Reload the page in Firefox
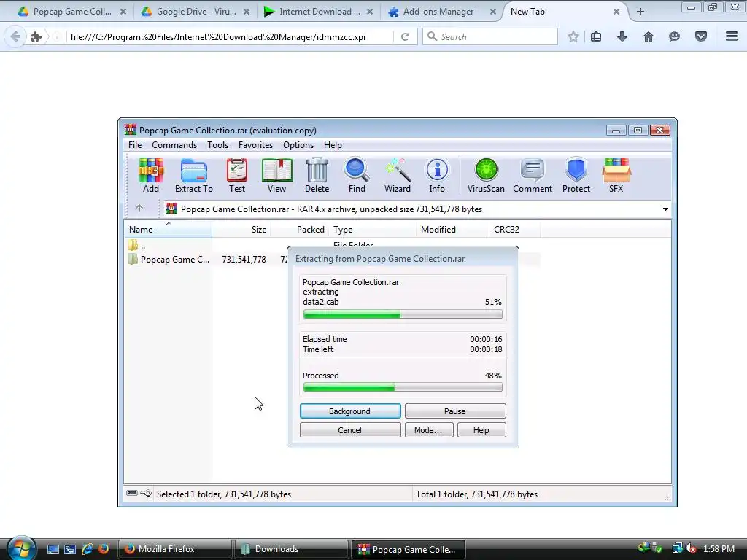The image size is (747, 560). pyautogui.click(x=405, y=36)
